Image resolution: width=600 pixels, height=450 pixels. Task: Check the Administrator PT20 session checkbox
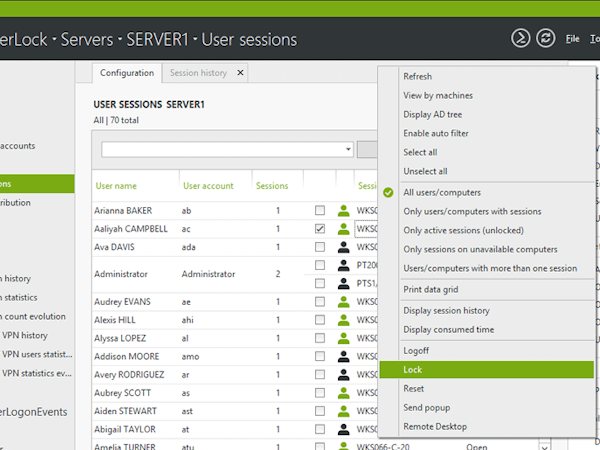320,265
